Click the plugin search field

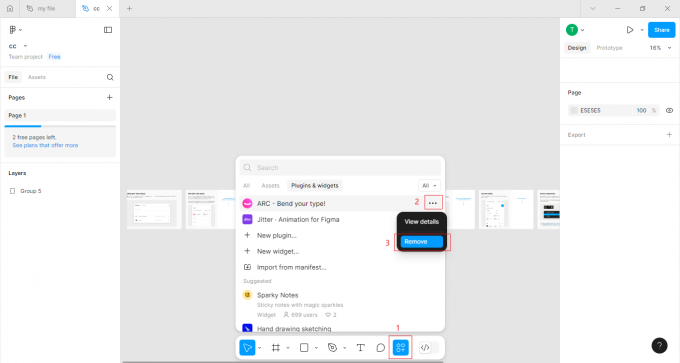pyautogui.click(x=340, y=167)
